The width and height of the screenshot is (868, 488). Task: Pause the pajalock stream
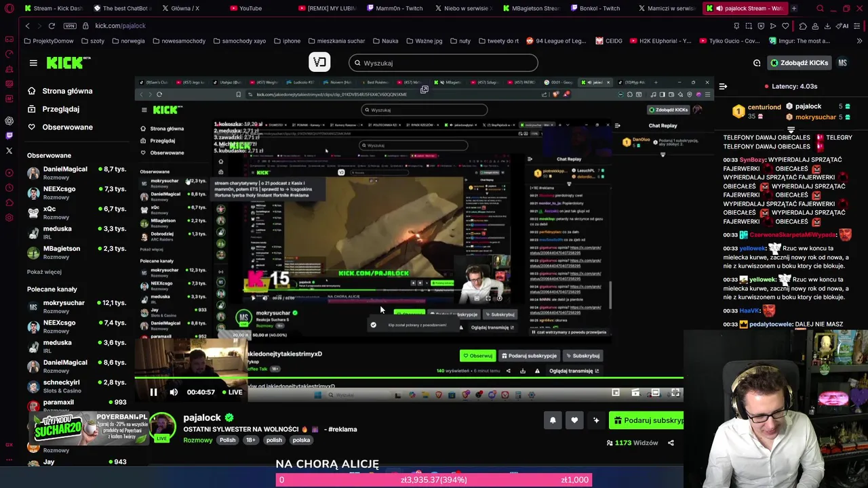point(153,392)
